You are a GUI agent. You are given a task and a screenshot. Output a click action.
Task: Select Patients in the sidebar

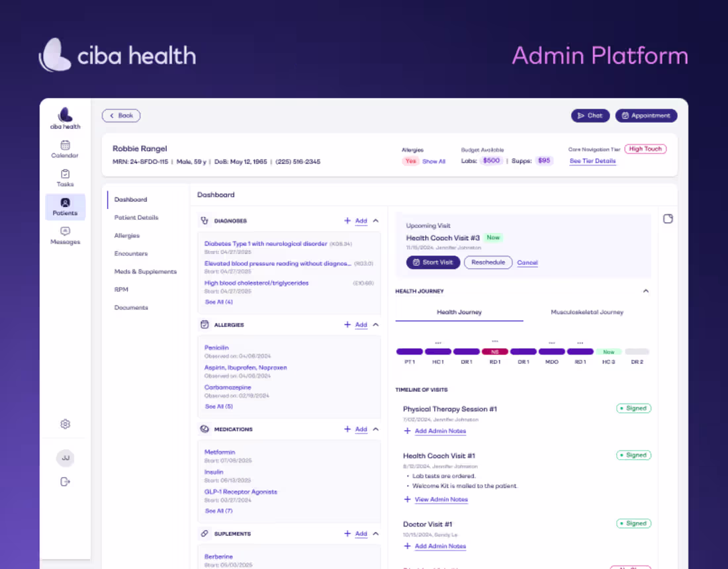point(65,207)
